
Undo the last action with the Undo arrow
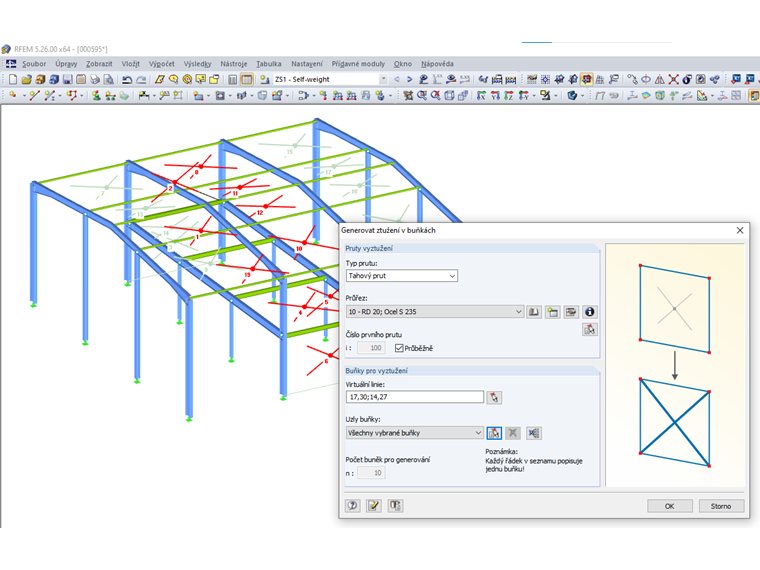[x=127, y=79]
